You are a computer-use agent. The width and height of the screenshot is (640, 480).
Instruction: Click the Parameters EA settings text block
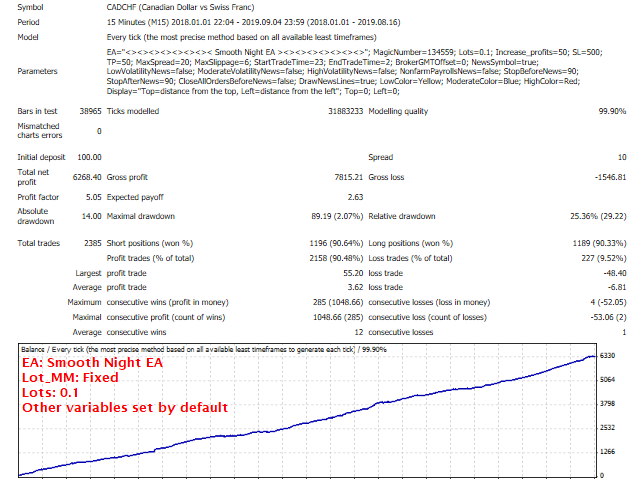[354, 71]
